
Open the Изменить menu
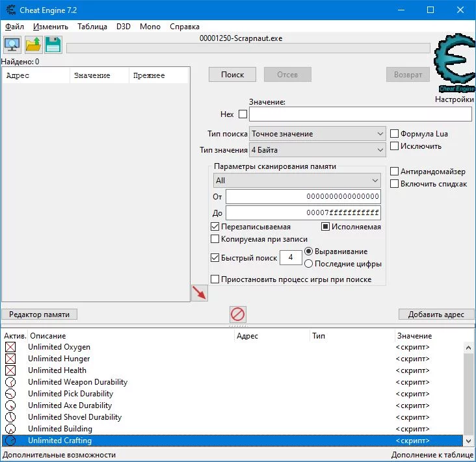[51, 27]
